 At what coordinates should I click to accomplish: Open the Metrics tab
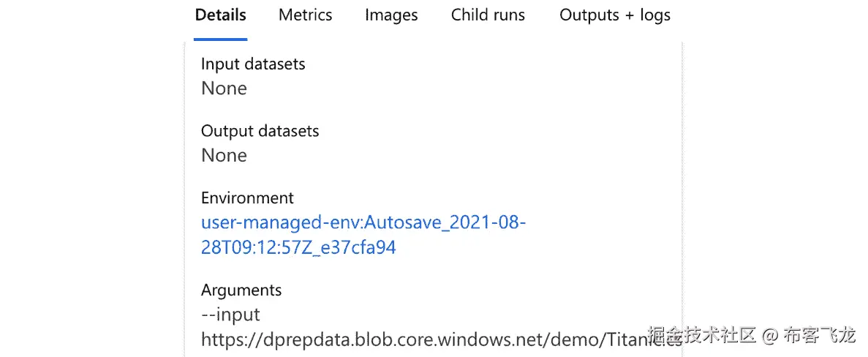[305, 15]
